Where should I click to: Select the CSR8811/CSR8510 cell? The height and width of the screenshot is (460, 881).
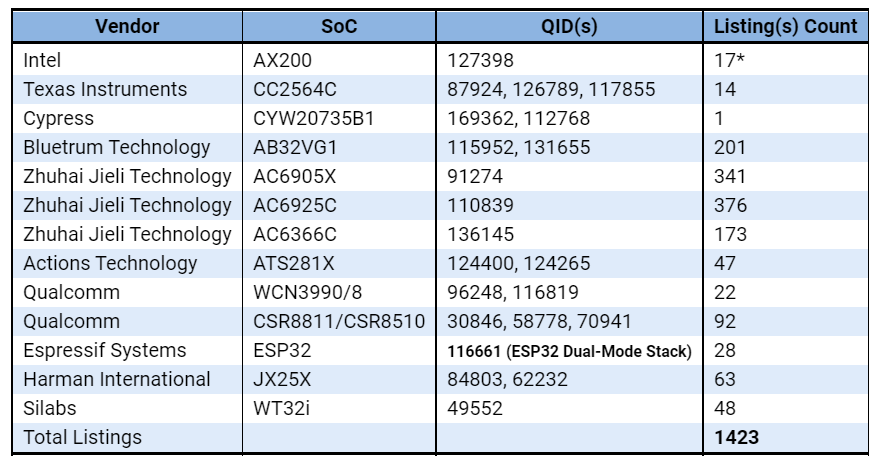[x=339, y=321]
